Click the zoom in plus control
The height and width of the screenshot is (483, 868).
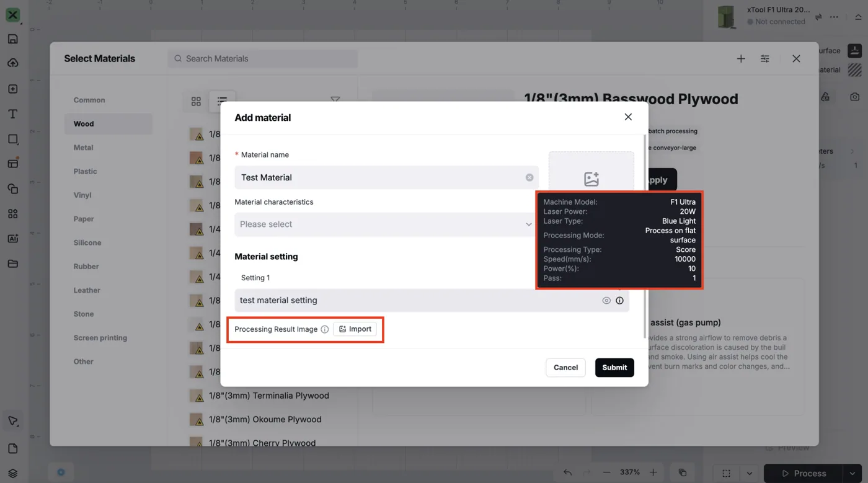point(653,472)
